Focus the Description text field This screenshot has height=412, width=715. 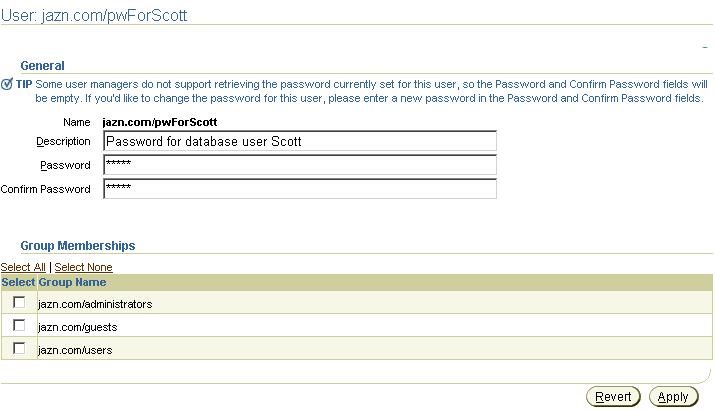point(300,141)
